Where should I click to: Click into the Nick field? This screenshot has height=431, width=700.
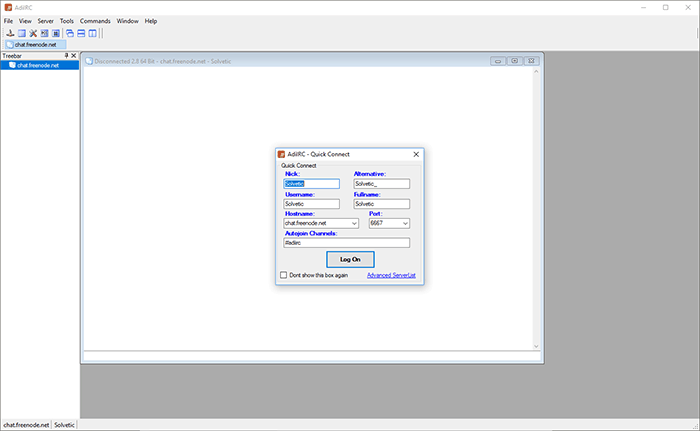(x=312, y=184)
